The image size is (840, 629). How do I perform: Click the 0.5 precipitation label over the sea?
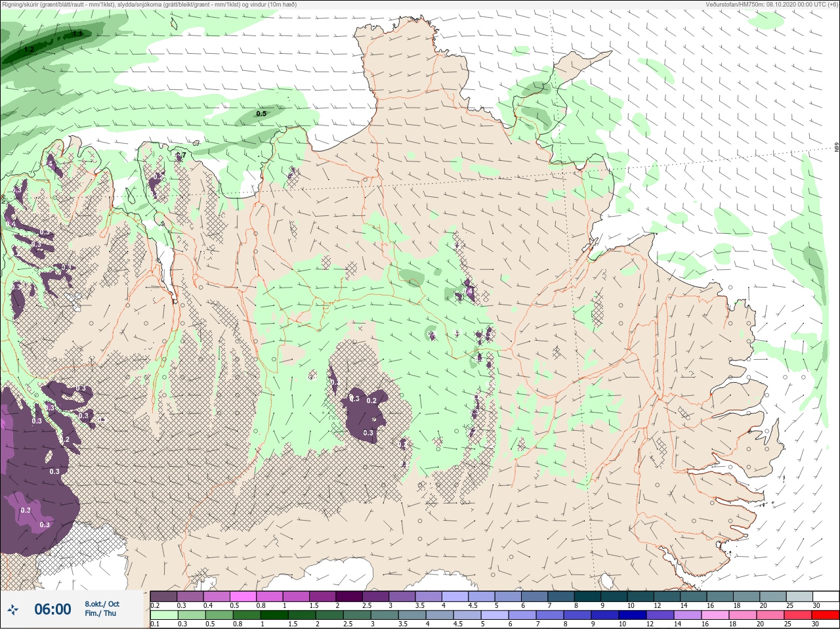point(261,114)
